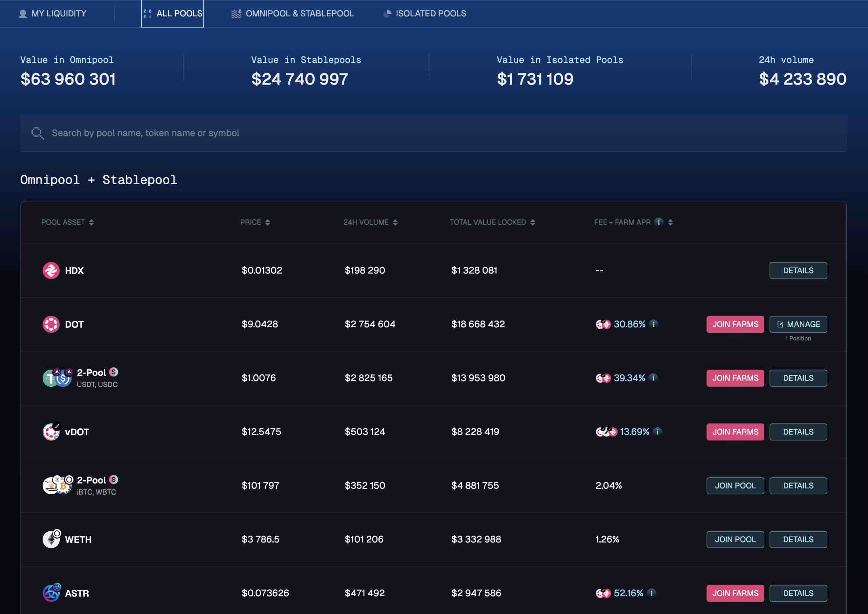Join Pool for WETH
The width and height of the screenshot is (868, 614).
(735, 540)
